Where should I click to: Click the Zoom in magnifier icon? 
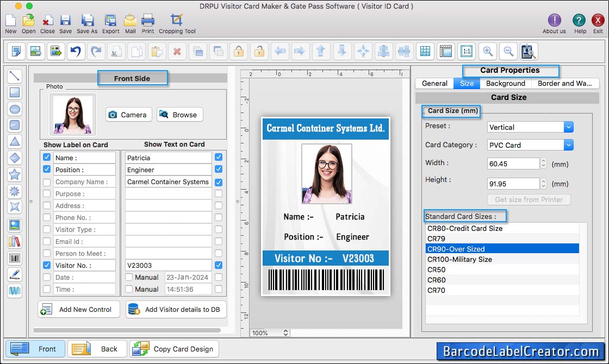(488, 51)
